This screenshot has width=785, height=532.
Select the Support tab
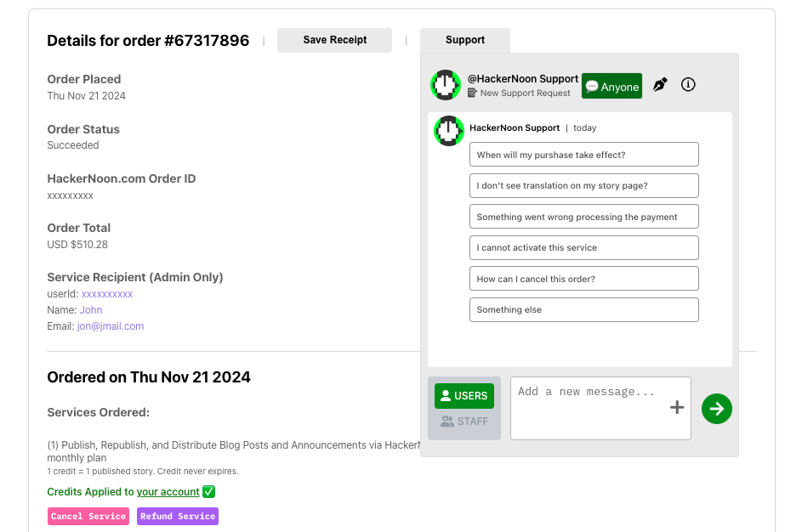(465, 40)
